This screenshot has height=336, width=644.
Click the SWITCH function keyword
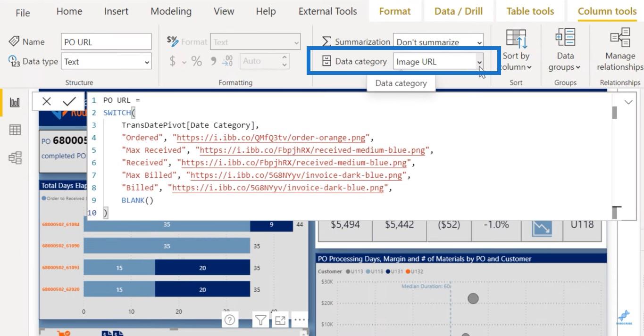tap(117, 113)
